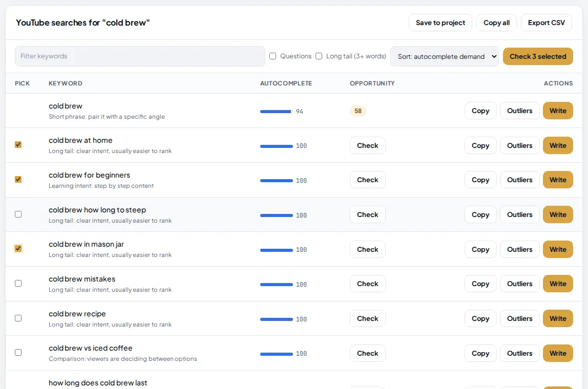588x389 pixels.
Task: Click into Filter keywords field
Action: pyautogui.click(x=140, y=56)
